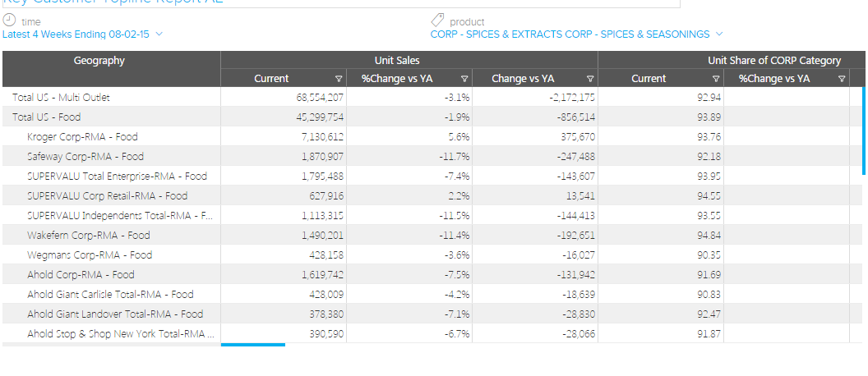The image size is (868, 376).
Task: Select the Total US - Multi Outlet row
Action: tap(61, 98)
